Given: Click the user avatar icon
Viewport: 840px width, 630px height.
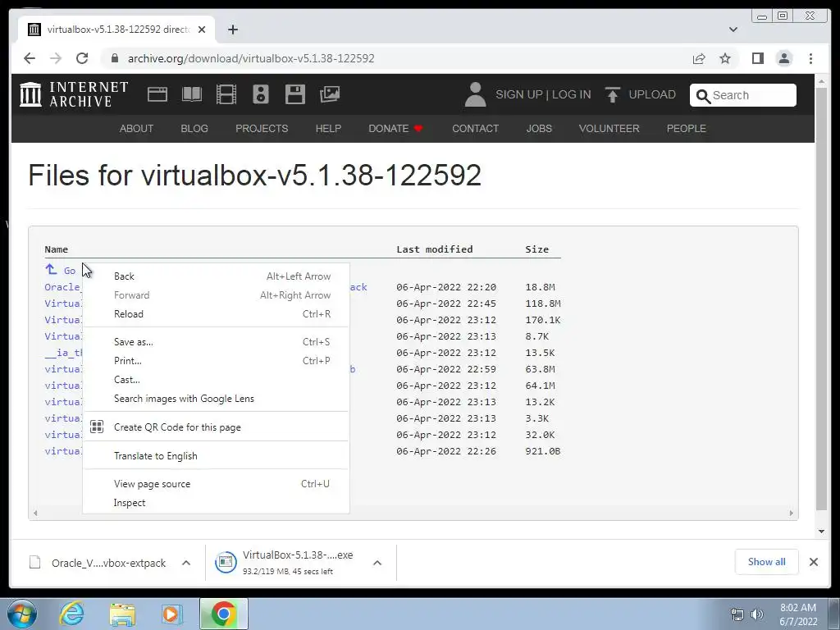Looking at the screenshot, I should click(475, 94).
